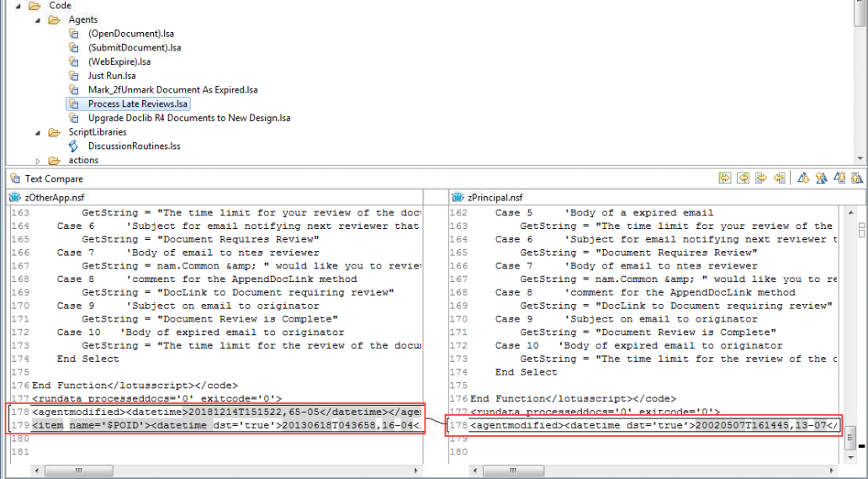
Task: Click the $POID item line 179 in left pane
Action: [x=226, y=425]
